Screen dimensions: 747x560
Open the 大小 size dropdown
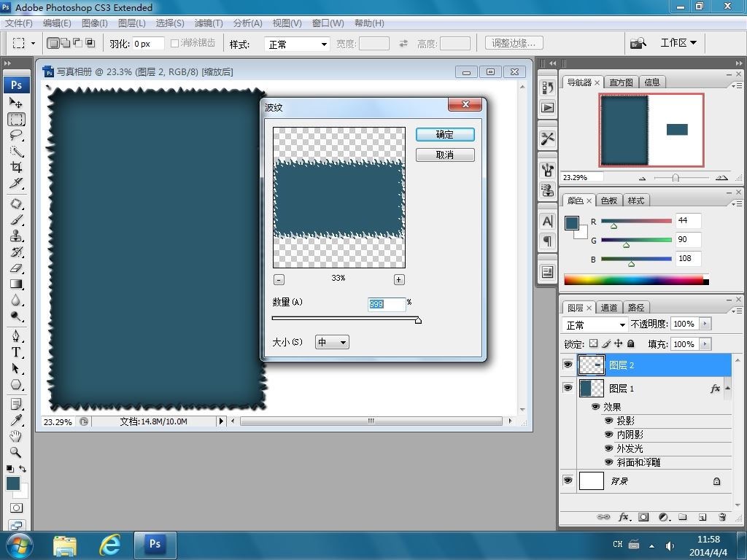coord(332,342)
